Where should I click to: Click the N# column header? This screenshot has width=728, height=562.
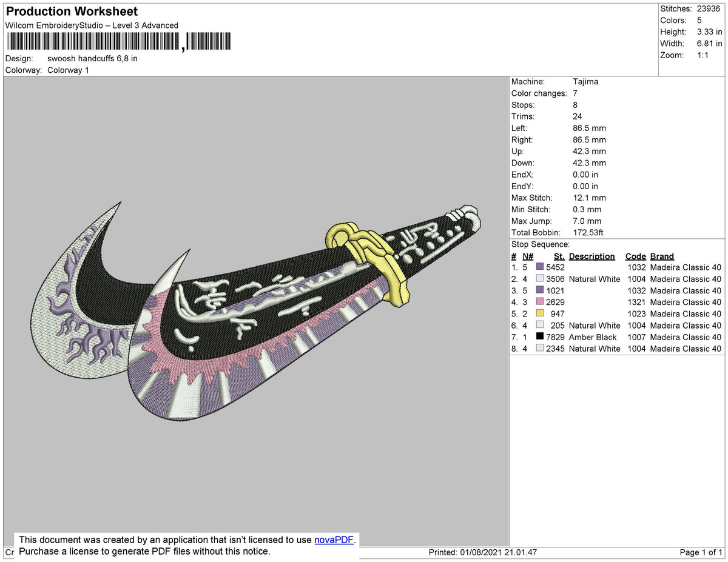528,256
